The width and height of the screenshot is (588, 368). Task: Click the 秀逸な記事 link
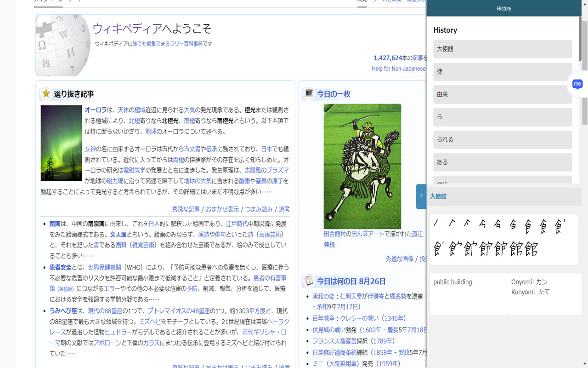click(185, 209)
